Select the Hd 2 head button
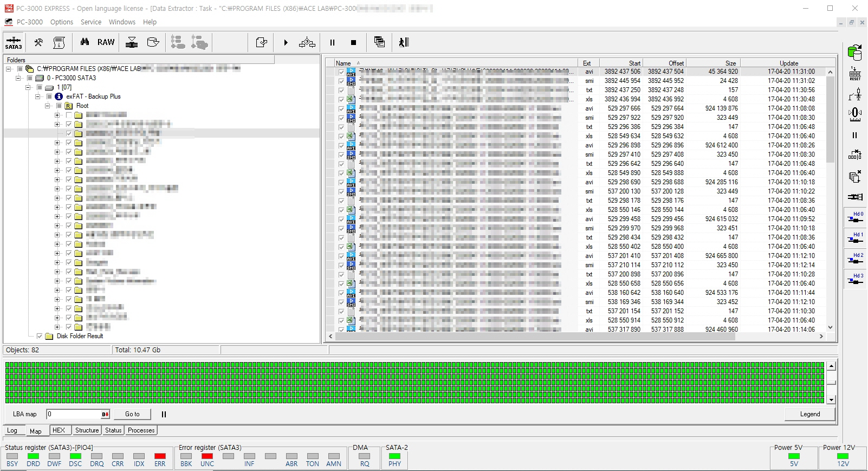Screen dimensions: 868x471 coord(855,258)
